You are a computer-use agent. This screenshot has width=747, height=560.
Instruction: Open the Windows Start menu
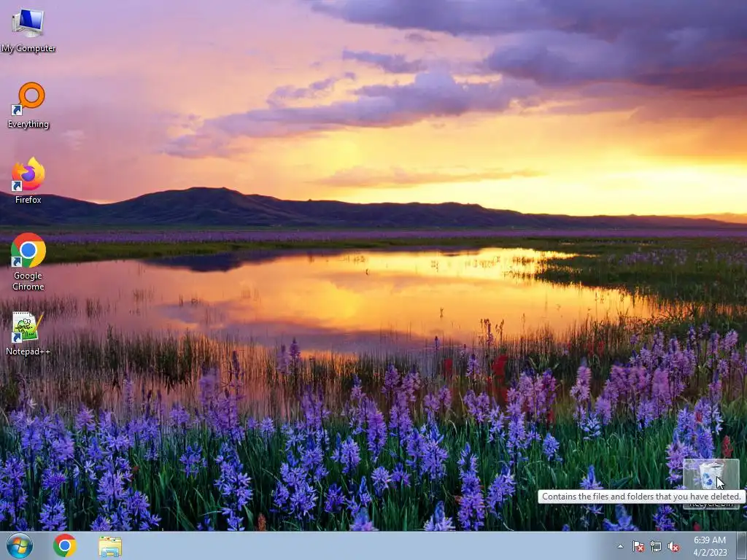pyautogui.click(x=20, y=545)
